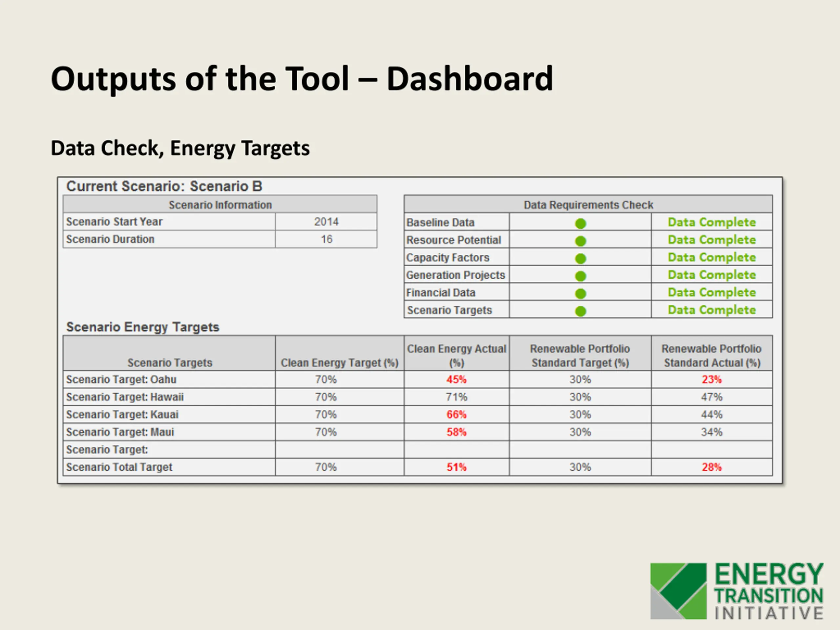Click Data Complete next to Generation Projects
Viewport: 840px width, 630px height.
[x=712, y=275]
